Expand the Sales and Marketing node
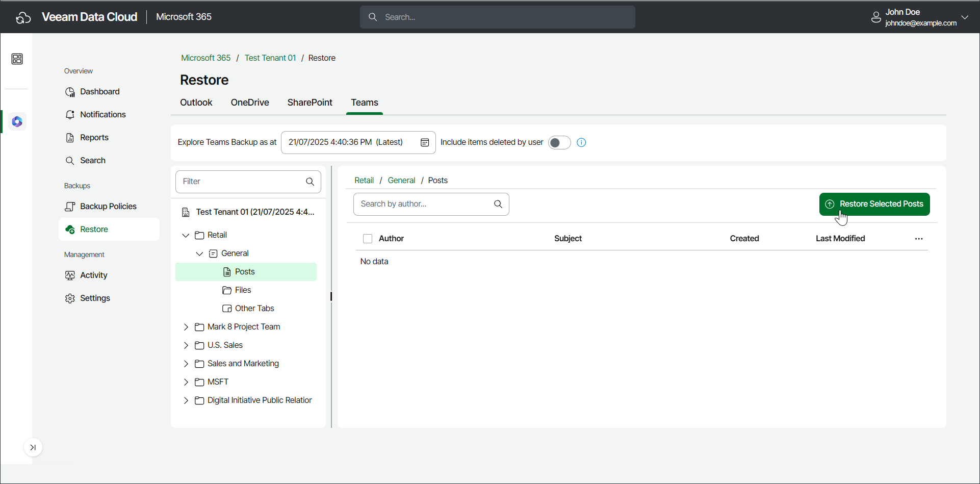980x484 pixels. (186, 364)
